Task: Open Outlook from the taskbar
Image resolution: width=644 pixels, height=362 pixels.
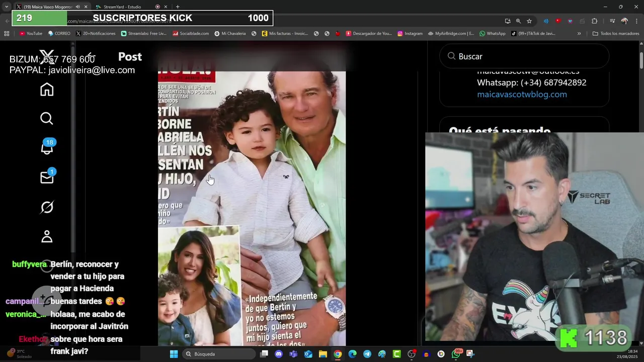Action: coord(308,354)
